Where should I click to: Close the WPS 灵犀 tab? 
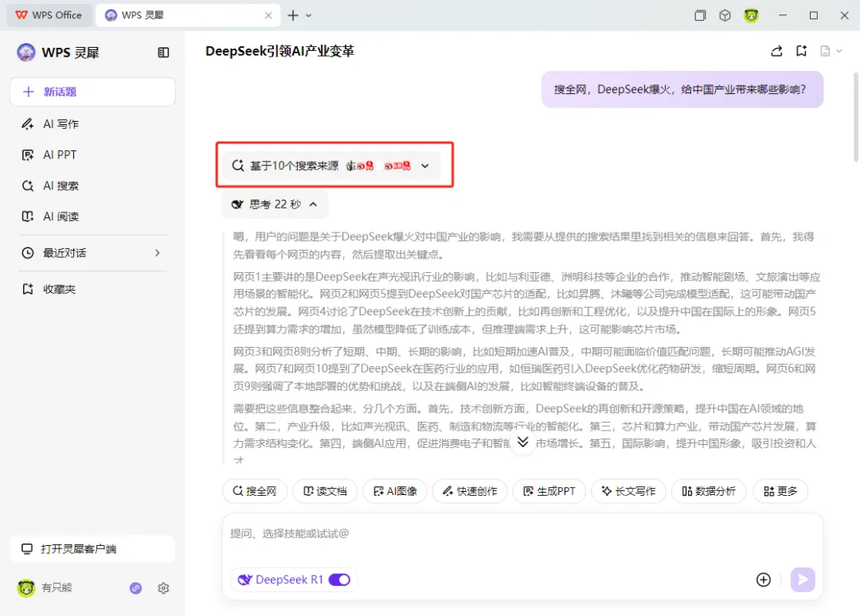268,15
